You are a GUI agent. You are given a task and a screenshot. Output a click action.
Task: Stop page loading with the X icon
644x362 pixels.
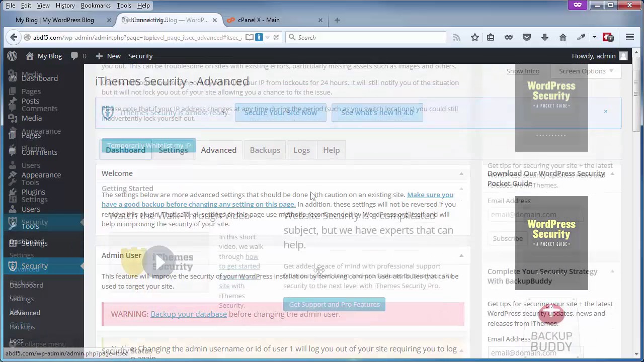[x=276, y=37]
